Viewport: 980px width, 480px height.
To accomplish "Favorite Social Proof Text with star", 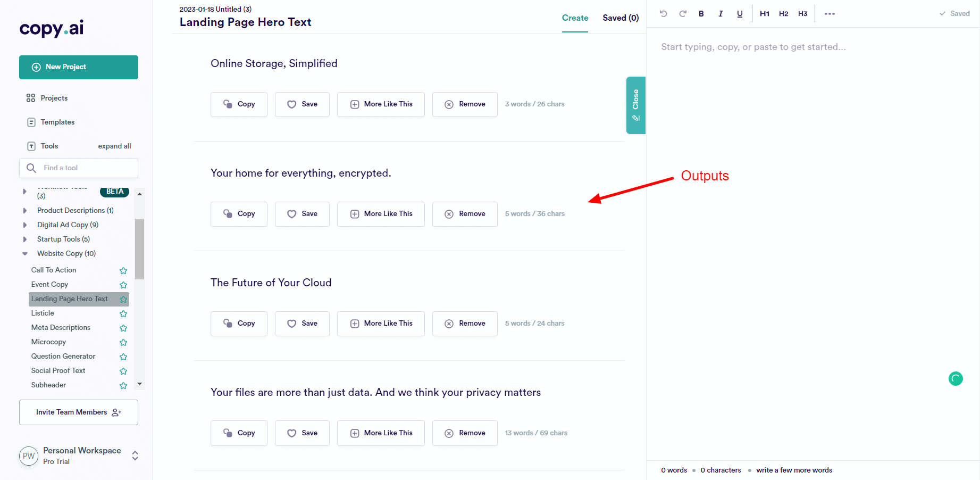I will 123,371.
